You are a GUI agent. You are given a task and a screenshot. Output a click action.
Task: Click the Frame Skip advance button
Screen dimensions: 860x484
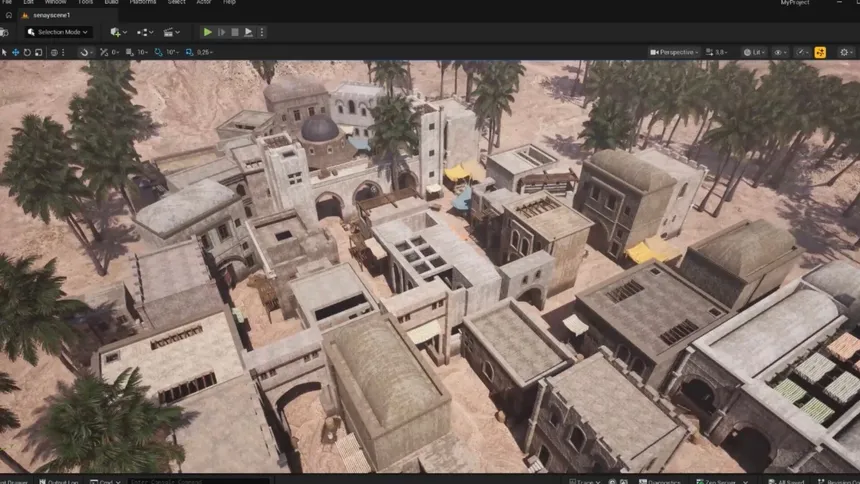pos(222,32)
